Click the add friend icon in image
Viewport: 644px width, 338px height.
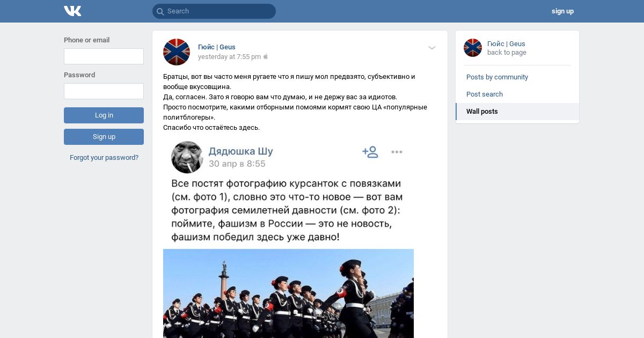point(370,152)
